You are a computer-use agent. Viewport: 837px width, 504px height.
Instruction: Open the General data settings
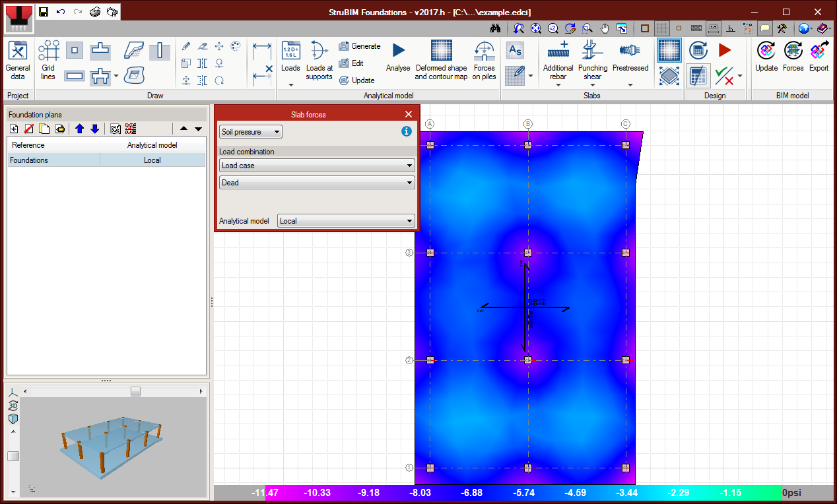coord(18,61)
